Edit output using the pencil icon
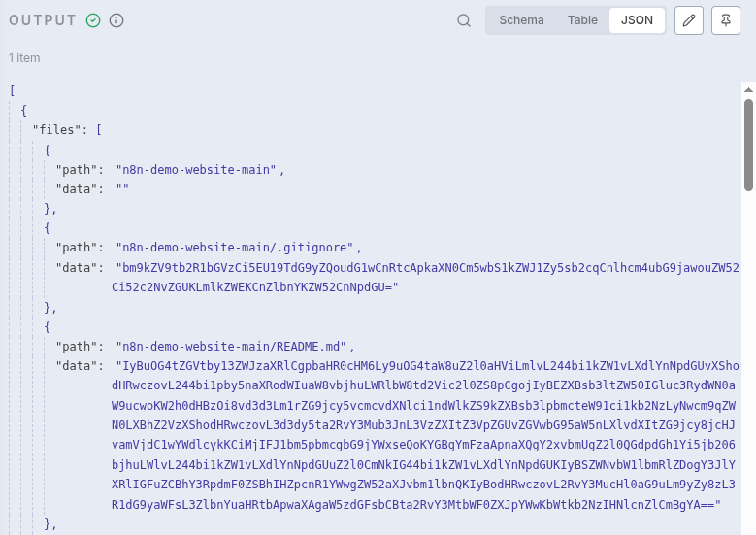The width and height of the screenshot is (756, 535). pyautogui.click(x=688, y=20)
